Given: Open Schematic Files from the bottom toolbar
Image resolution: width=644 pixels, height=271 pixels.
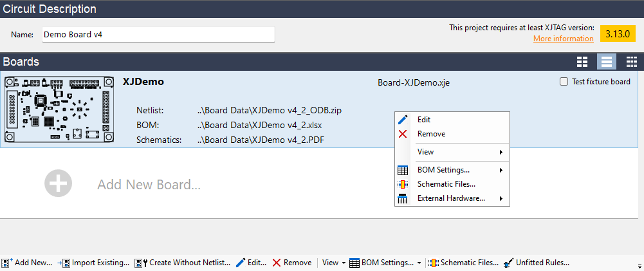Looking at the screenshot, I should click(x=464, y=263).
